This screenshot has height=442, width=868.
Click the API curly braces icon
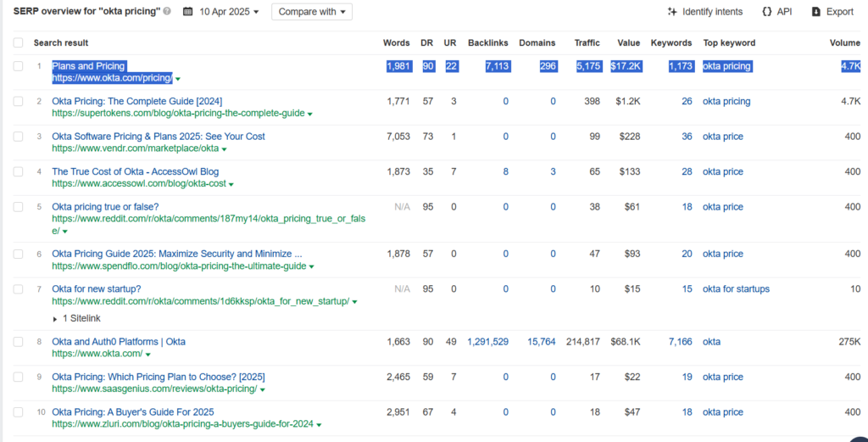[x=766, y=12]
